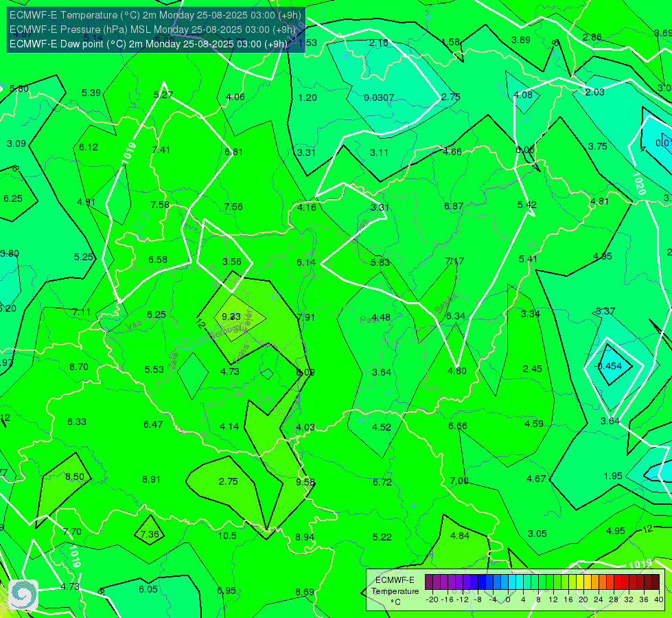
Task: Click the legend title ECMWF-E Temperature °C
Action: (x=395, y=591)
